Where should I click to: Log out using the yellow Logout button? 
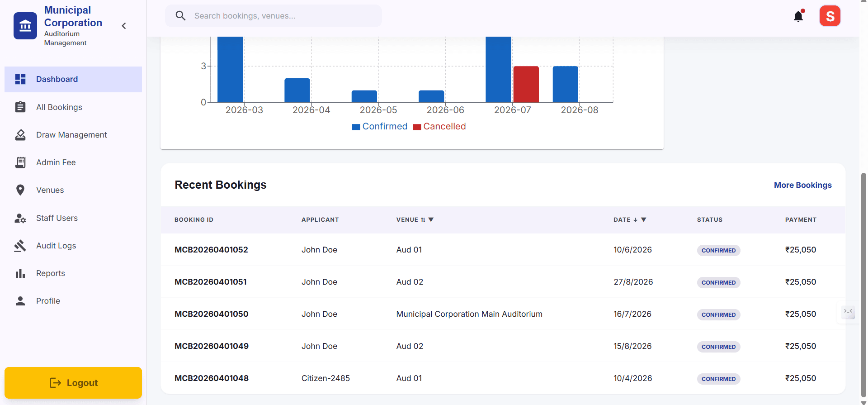pyautogui.click(x=73, y=383)
